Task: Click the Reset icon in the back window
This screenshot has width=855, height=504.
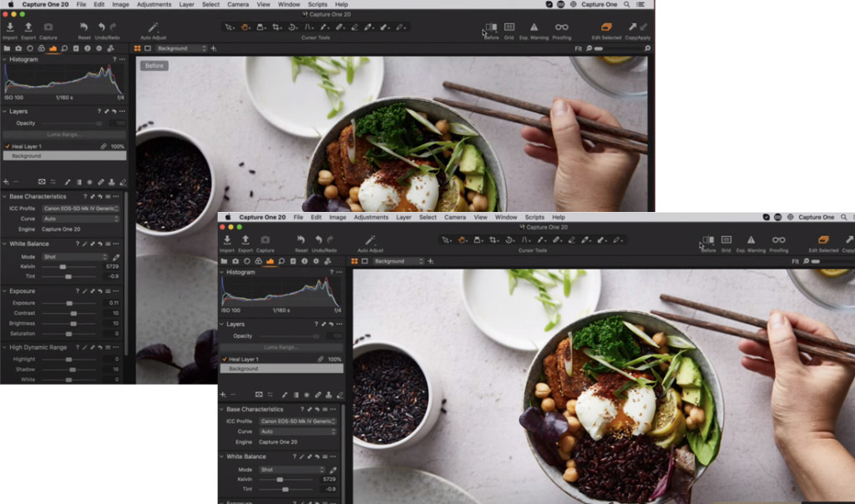Action: [x=84, y=27]
